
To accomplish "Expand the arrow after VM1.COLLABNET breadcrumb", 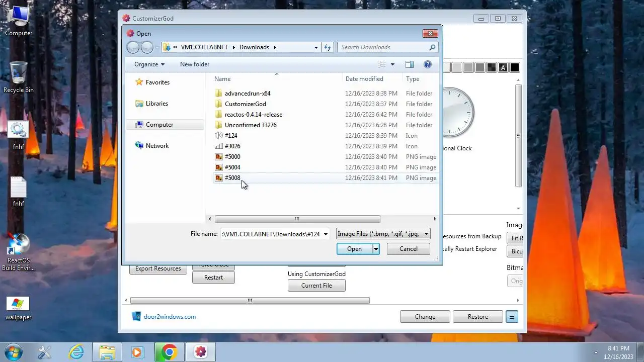I will 233,47.
